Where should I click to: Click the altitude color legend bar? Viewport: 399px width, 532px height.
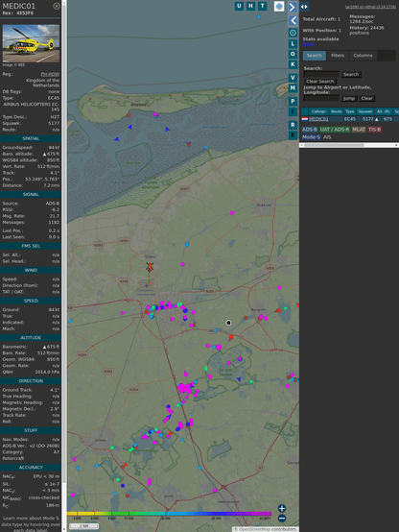pos(169,514)
